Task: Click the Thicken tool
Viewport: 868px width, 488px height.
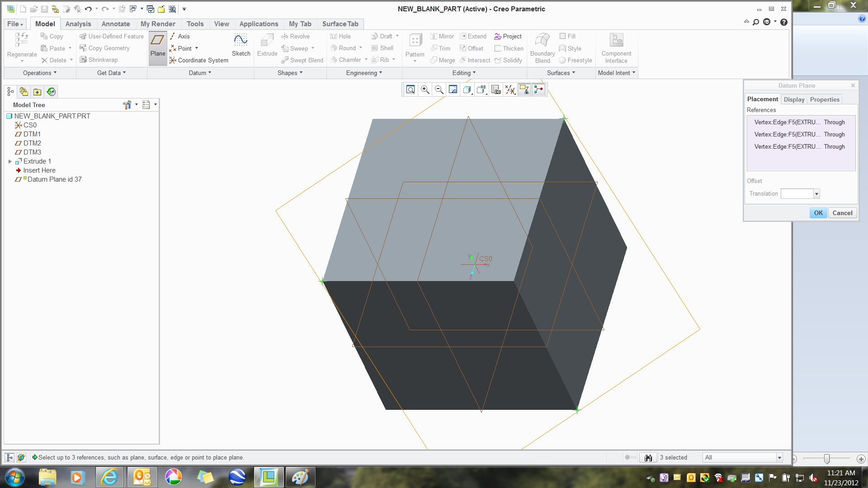Action: (x=509, y=48)
